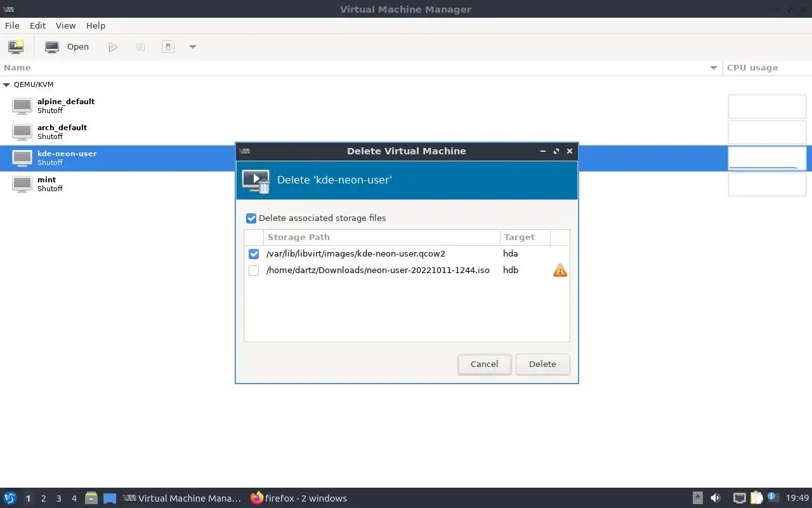Click the hdb target cell
Viewport: 812px width, 508px height.
pyautogui.click(x=511, y=270)
